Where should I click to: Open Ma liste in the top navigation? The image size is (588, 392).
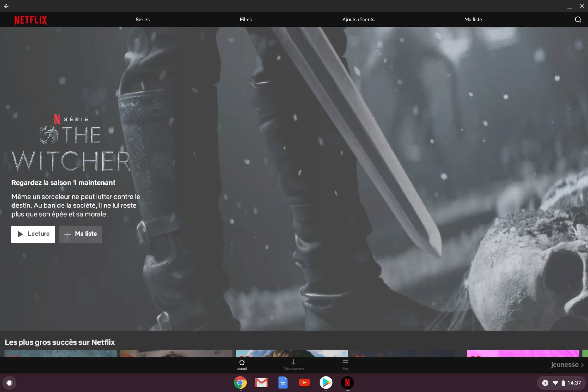[x=473, y=20]
